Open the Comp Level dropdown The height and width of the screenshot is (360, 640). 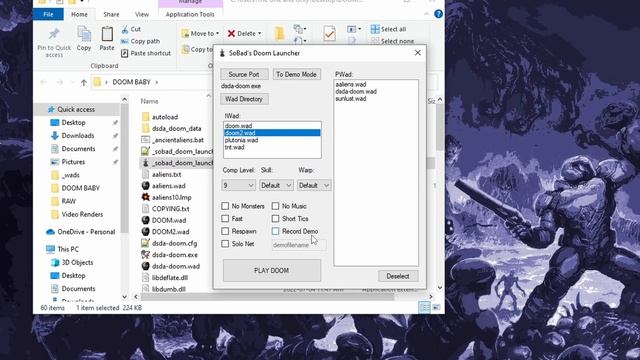point(238,185)
